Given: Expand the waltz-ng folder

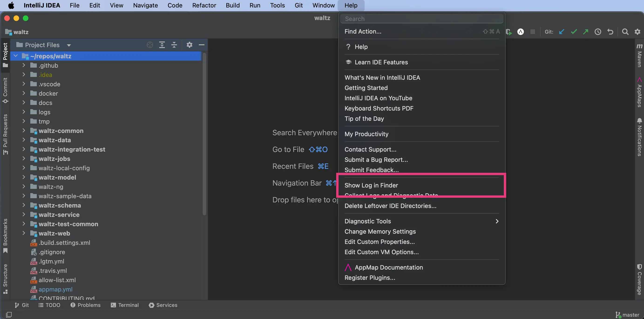Looking at the screenshot, I should click(x=24, y=186).
